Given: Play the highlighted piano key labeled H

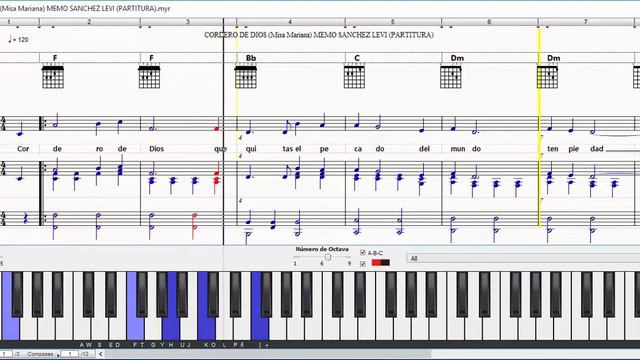Looking at the screenshot, I should point(171,329).
